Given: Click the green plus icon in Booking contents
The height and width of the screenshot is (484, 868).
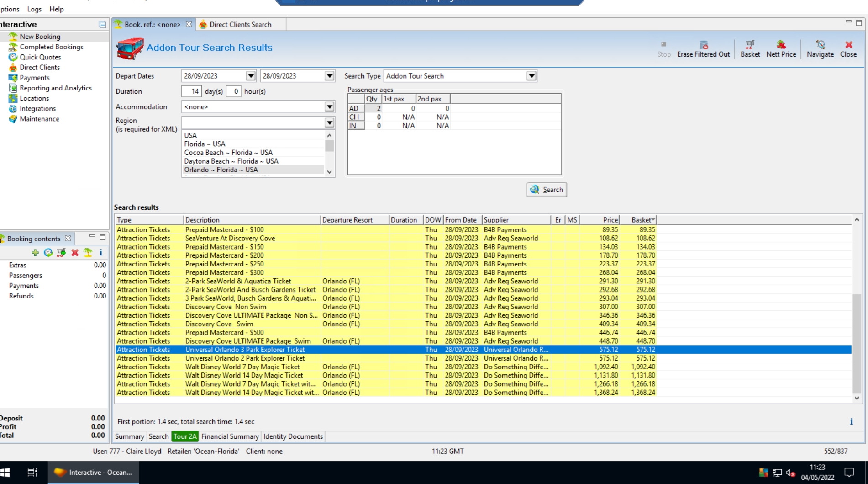Looking at the screenshot, I should 35,252.
